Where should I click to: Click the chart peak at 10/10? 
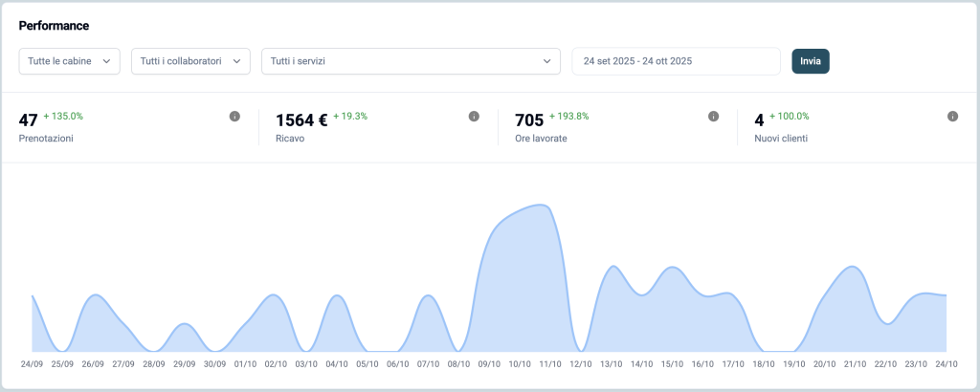pos(520,212)
